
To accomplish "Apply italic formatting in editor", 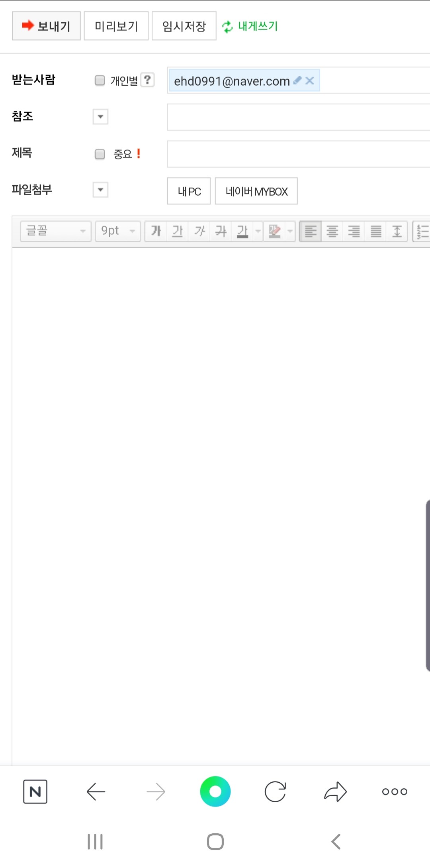I will click(x=199, y=231).
